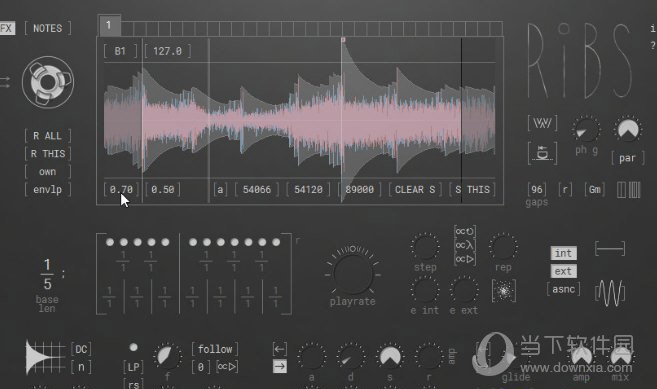Click the infinity play icon beside follow zero

point(227,367)
